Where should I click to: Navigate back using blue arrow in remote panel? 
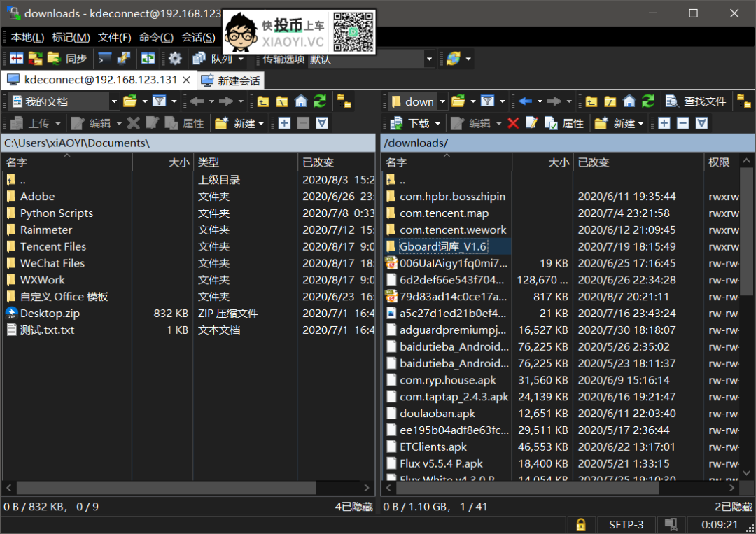coord(526,101)
